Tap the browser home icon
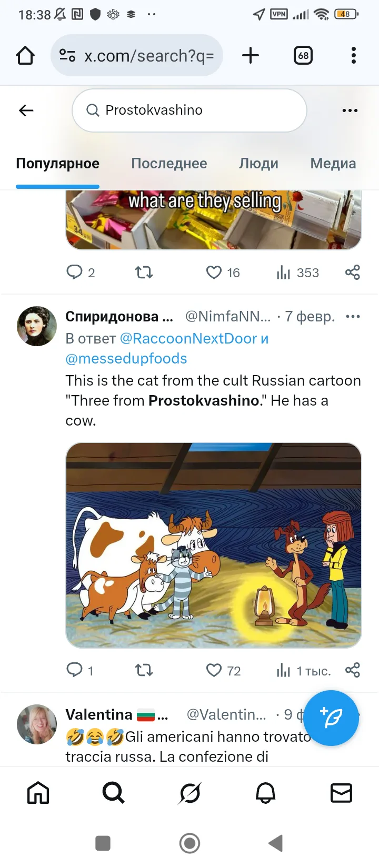 25,55
